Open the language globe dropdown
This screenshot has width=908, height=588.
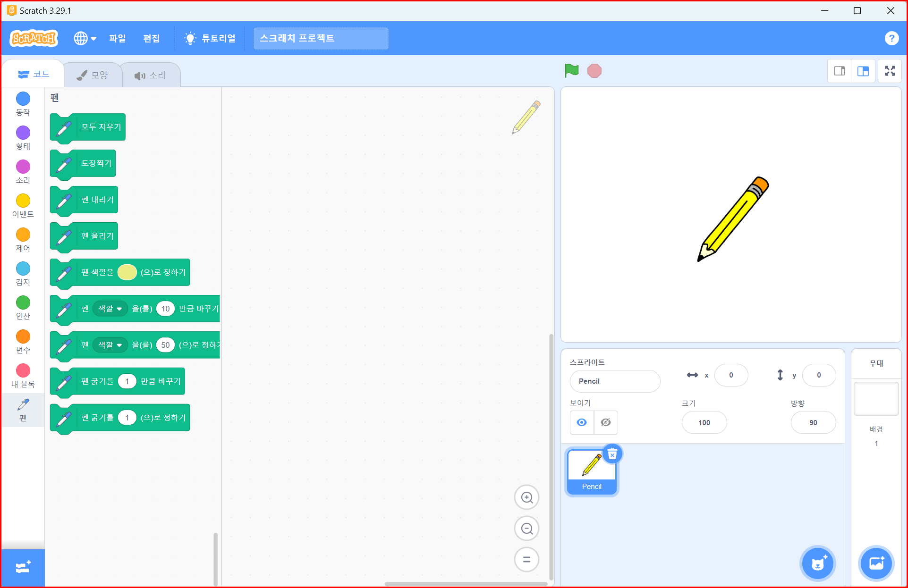click(x=85, y=38)
